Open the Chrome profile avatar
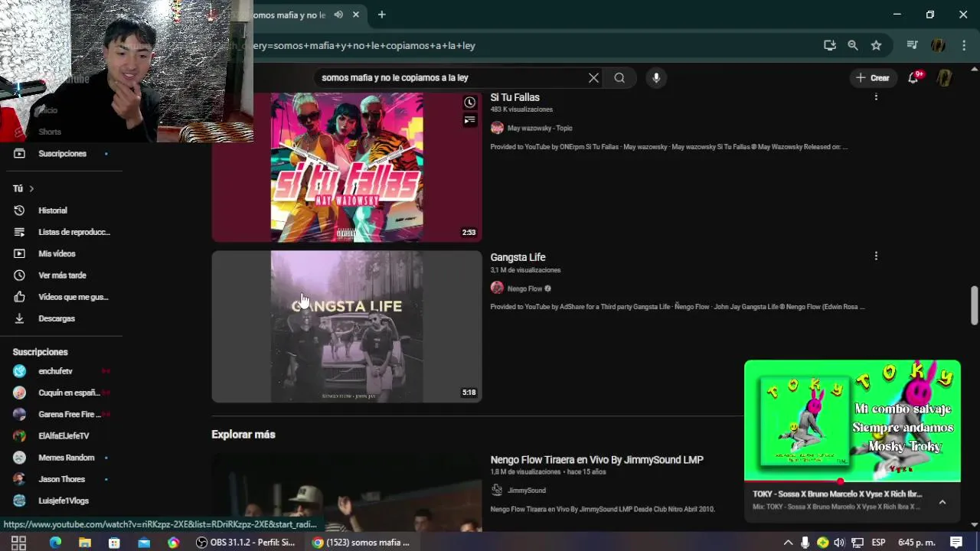Image resolution: width=980 pixels, height=551 pixels. 938,45
